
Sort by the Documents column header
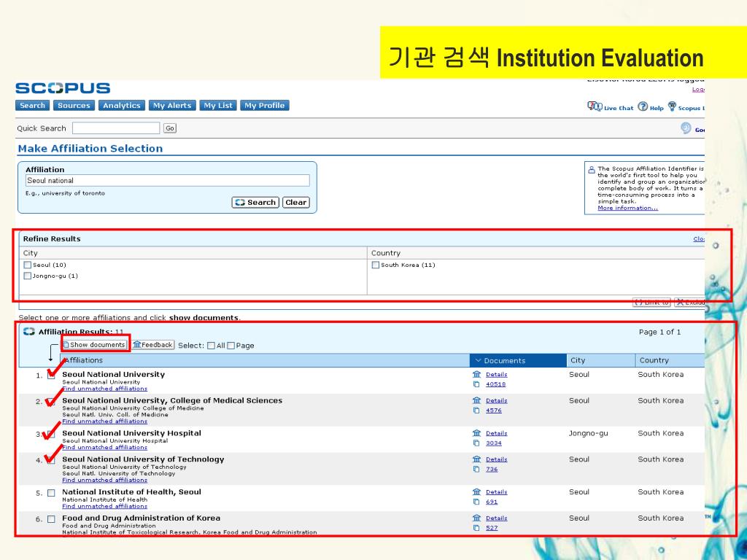click(x=518, y=360)
